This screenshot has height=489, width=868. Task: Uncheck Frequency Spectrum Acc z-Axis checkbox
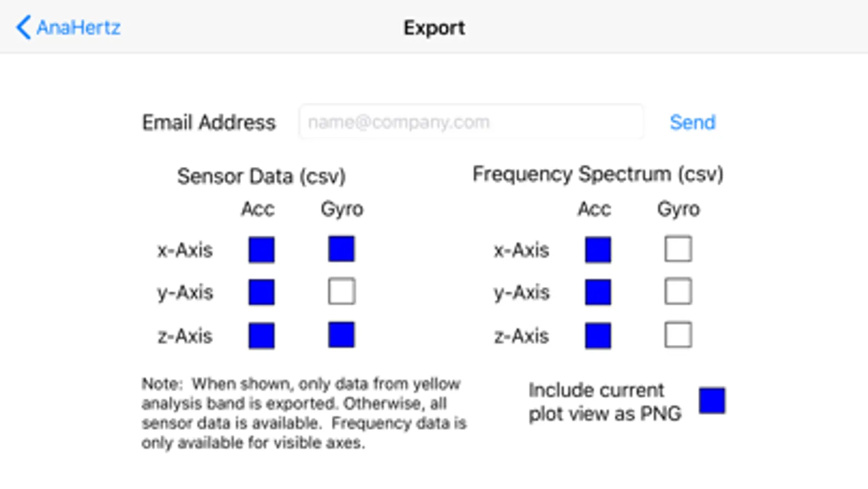pyautogui.click(x=598, y=335)
